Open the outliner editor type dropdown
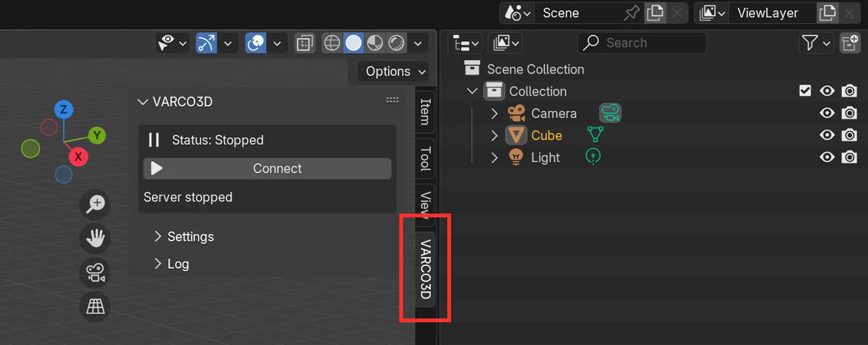Screen dimensions: 868x345 point(466,43)
